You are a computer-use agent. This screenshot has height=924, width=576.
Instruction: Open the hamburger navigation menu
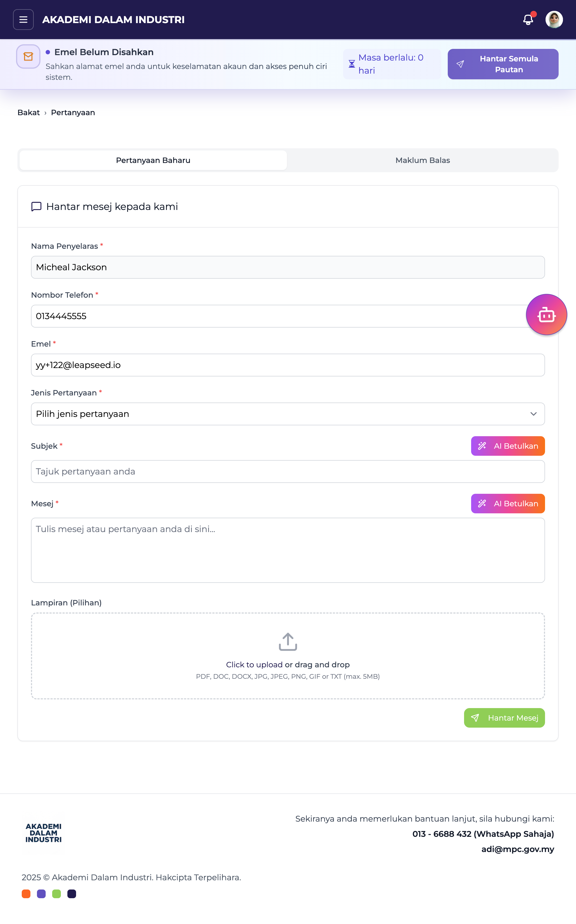click(x=23, y=19)
